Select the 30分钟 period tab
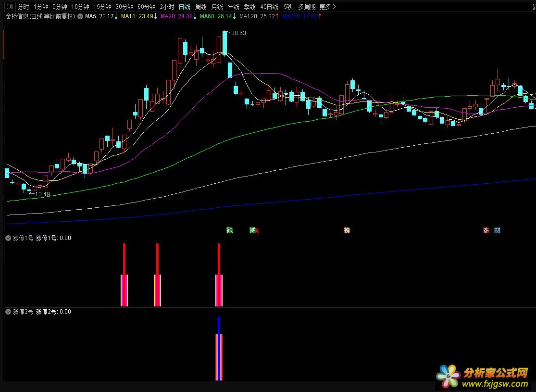Screen dimensions: 536x392 tap(125, 7)
